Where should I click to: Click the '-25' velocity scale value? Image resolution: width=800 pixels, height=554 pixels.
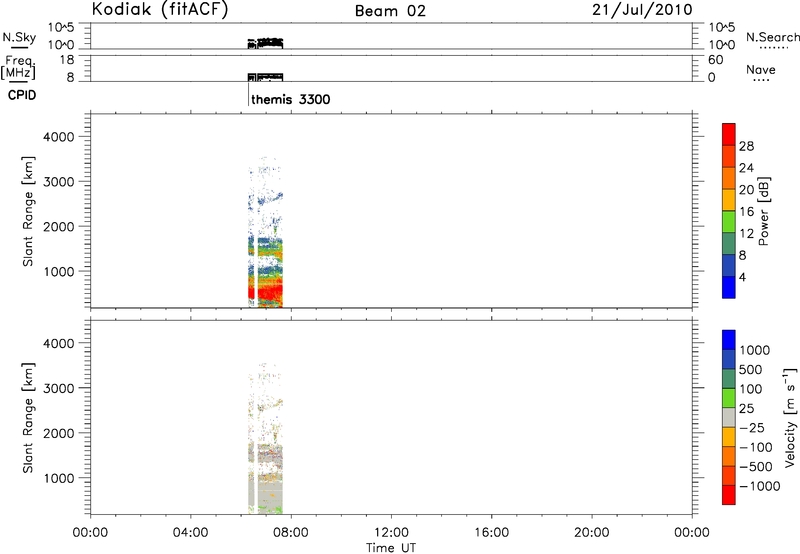pyautogui.click(x=752, y=427)
